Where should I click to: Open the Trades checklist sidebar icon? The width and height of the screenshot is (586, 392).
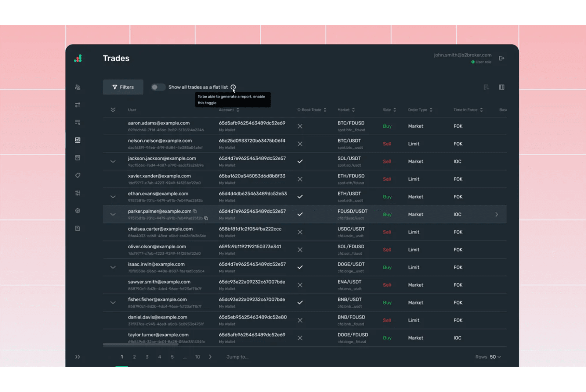point(78,140)
